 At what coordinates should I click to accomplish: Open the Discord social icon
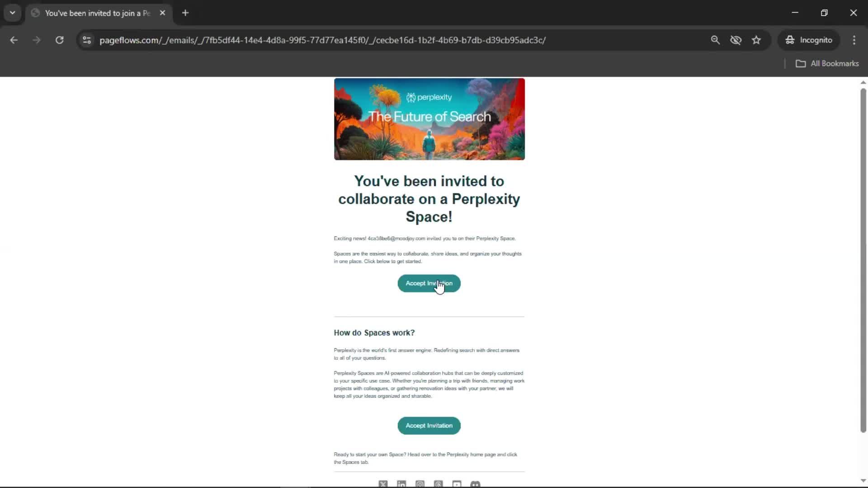pyautogui.click(x=475, y=484)
